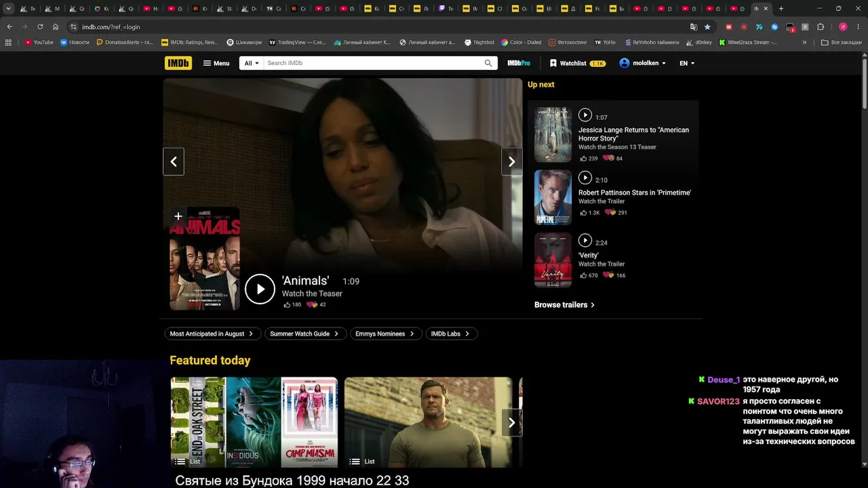868x488 pixels.
Task: Play the Verity trailer
Action: point(585,240)
